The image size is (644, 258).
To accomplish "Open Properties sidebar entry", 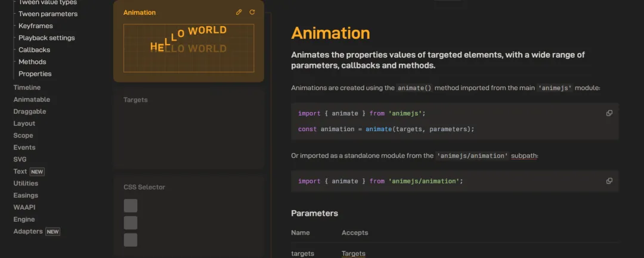I will 35,74.
